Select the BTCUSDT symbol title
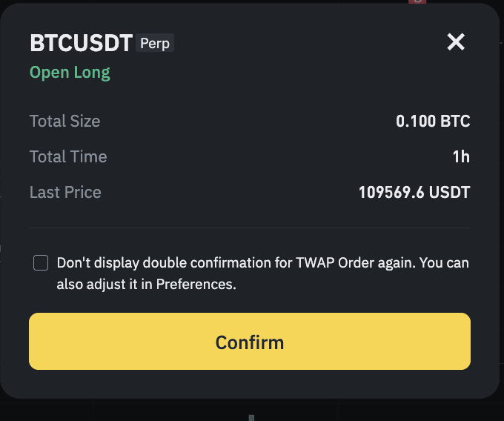Image resolution: width=504 pixels, height=421 pixels. click(81, 43)
